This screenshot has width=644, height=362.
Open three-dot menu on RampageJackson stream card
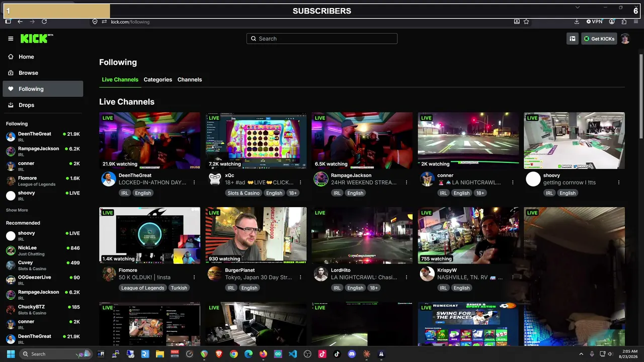tap(407, 183)
